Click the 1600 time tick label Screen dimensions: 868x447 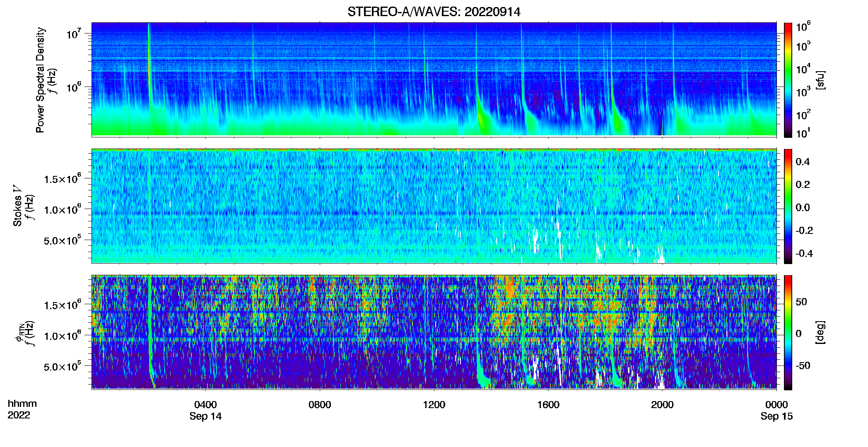click(x=548, y=404)
